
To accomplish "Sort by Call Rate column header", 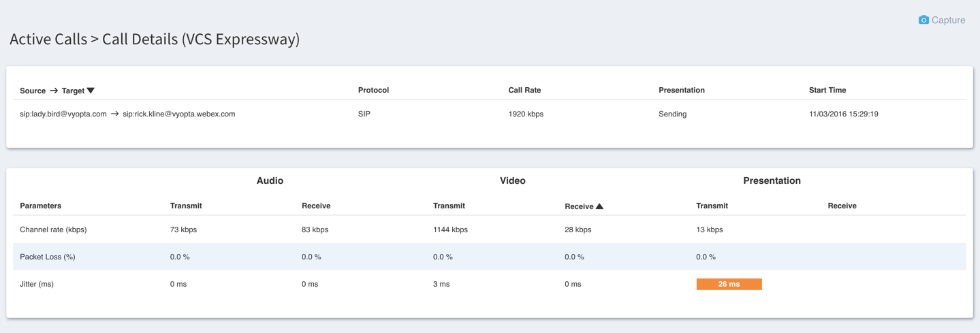I will (524, 90).
